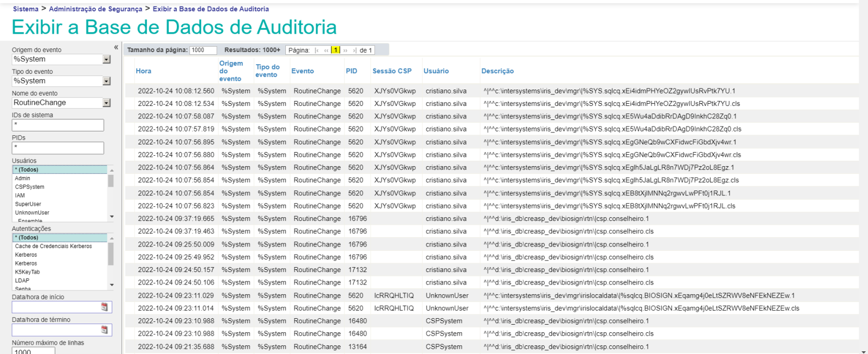
Task: Go to previous page of results
Action: point(326,50)
